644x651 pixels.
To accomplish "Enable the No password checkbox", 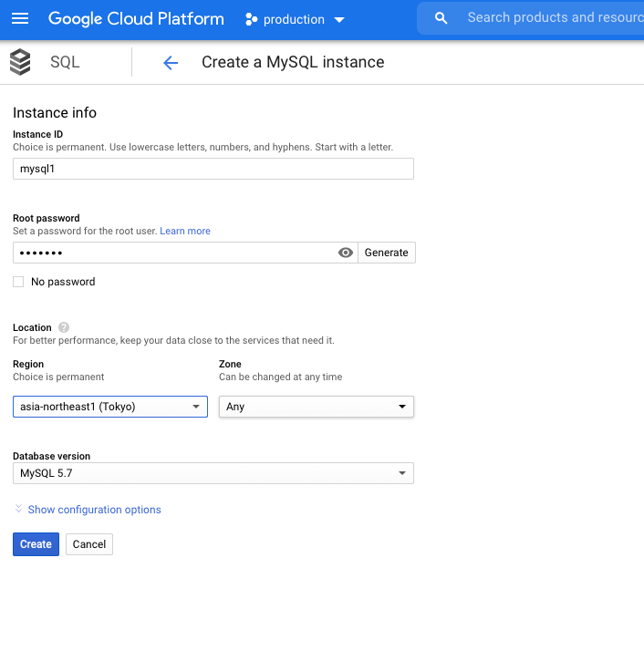I will pyautogui.click(x=18, y=283).
